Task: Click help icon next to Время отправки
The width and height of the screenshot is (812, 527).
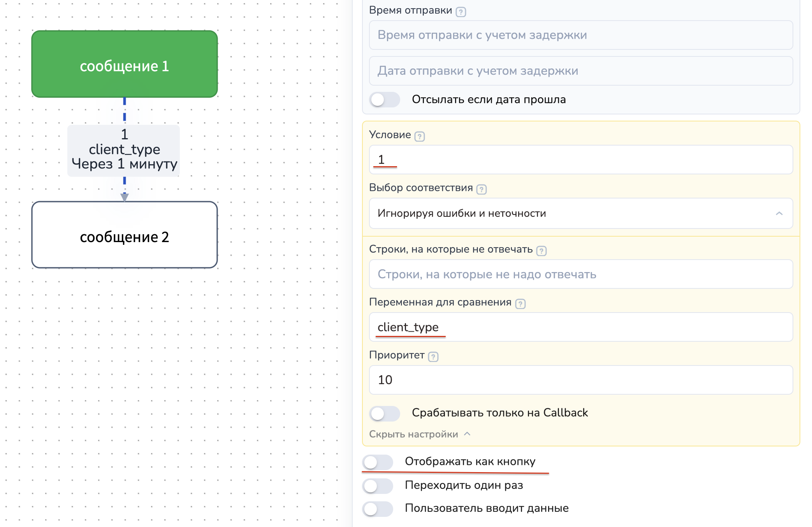Action: [460, 12]
